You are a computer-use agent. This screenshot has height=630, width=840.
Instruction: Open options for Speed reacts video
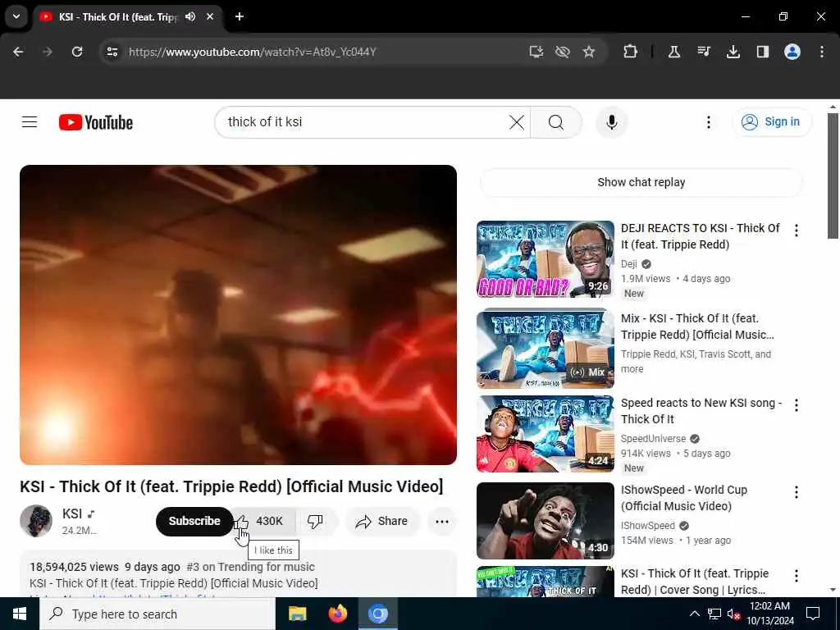coord(796,405)
